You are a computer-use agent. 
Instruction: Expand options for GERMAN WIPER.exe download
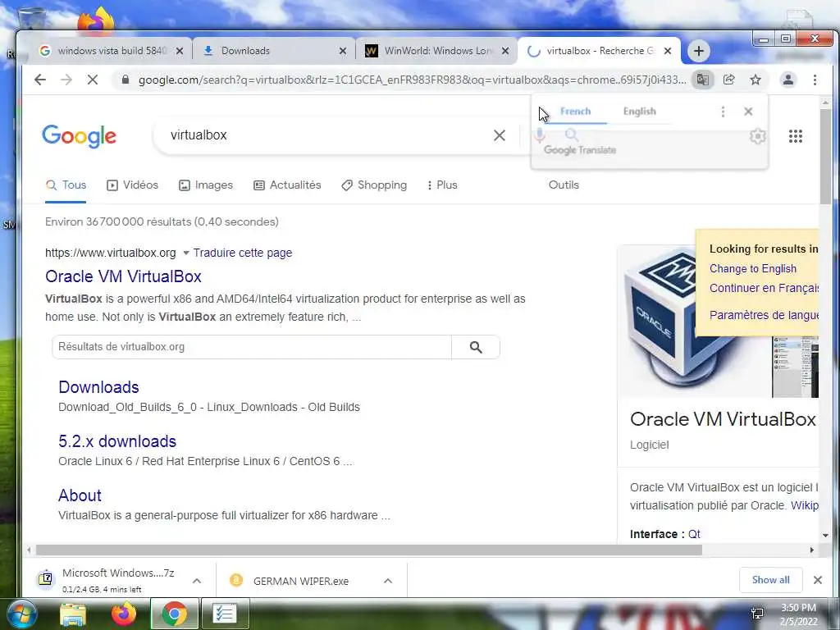click(388, 581)
